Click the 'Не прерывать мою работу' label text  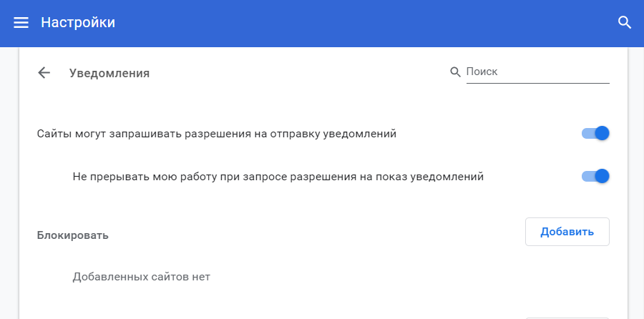[278, 176]
